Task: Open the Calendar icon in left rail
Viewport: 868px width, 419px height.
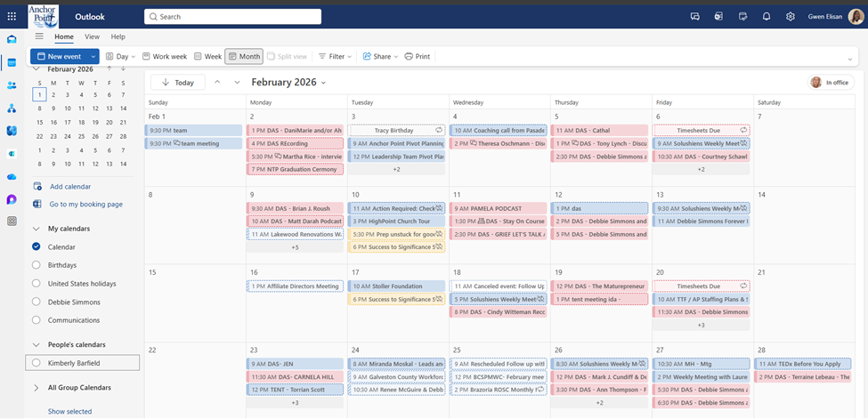Action: pos(12,62)
